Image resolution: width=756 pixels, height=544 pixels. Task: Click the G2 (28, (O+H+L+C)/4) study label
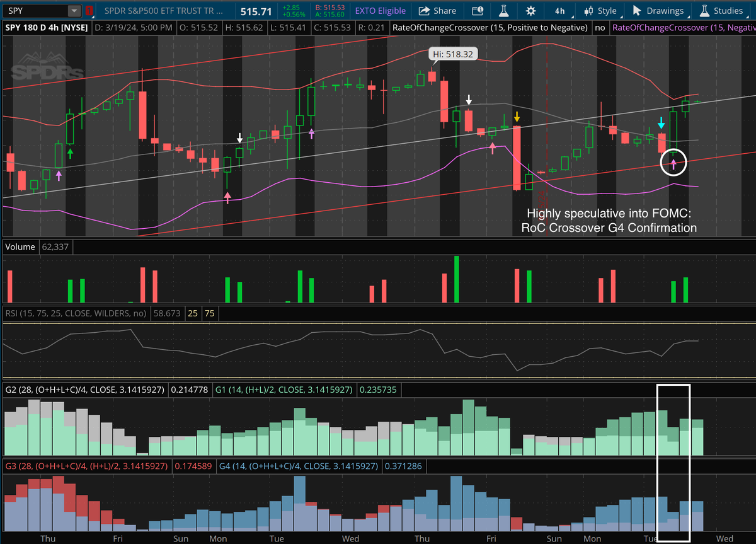click(85, 390)
